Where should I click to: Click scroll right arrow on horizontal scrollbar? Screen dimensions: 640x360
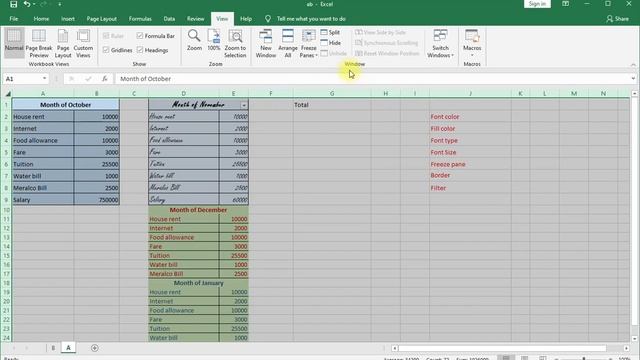tap(627, 348)
